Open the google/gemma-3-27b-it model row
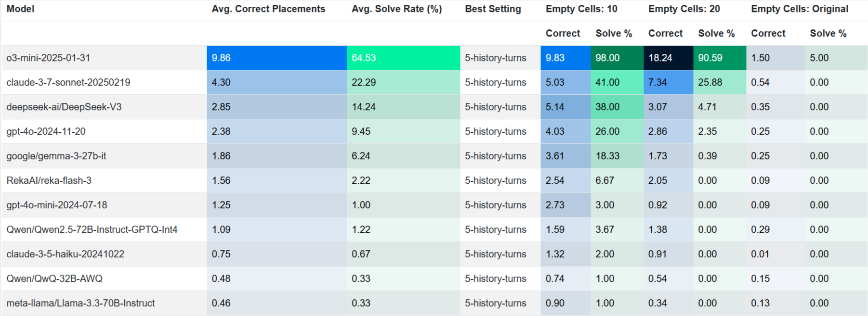This screenshot has height=316, width=868. (56, 156)
